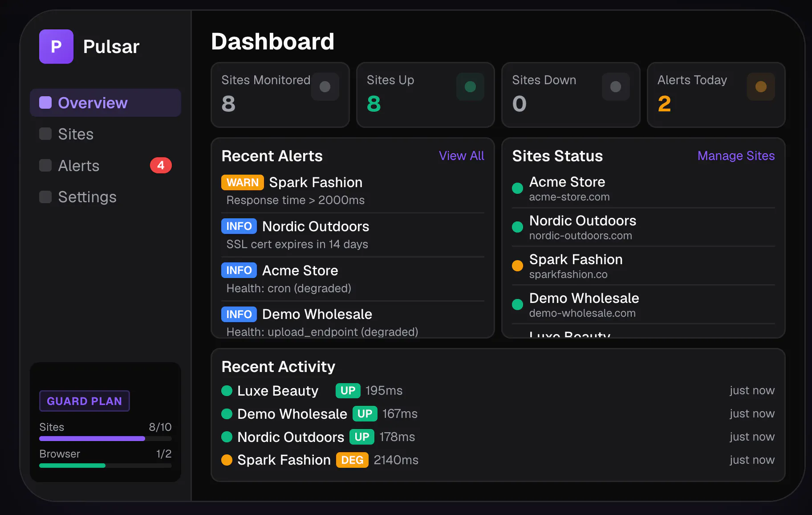Click '8/10' sites usage value
812x515 pixels.
point(160,427)
